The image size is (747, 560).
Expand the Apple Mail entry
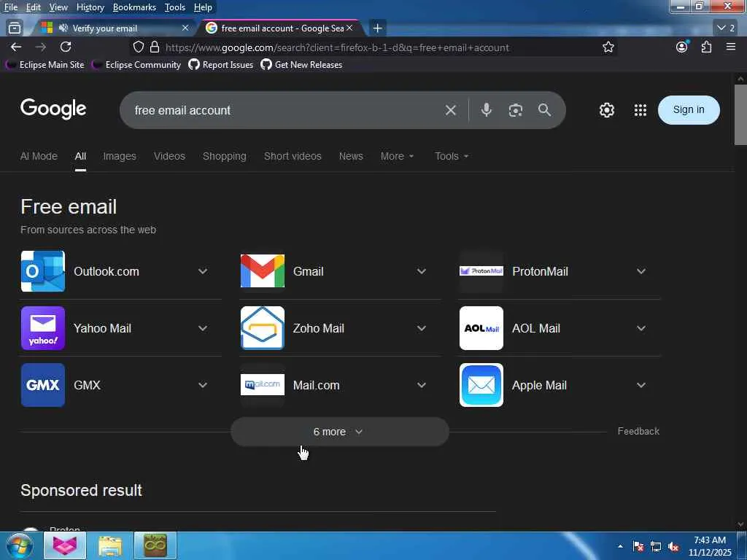(x=641, y=385)
